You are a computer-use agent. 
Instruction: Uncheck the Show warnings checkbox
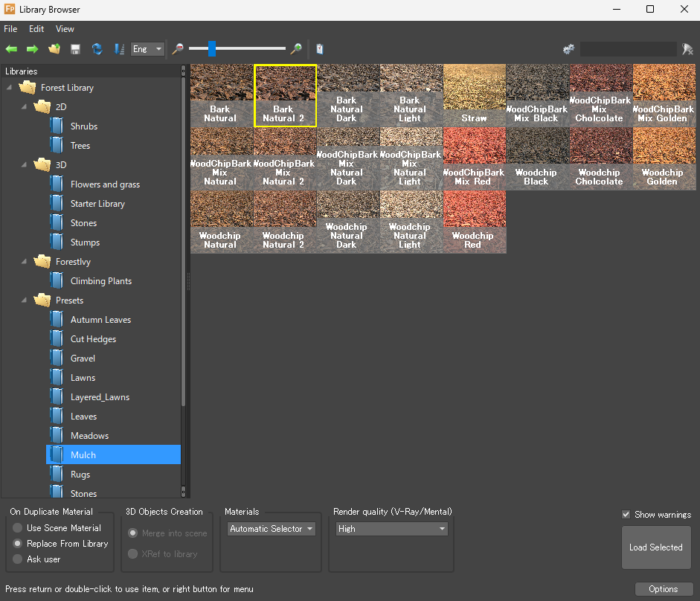point(626,515)
